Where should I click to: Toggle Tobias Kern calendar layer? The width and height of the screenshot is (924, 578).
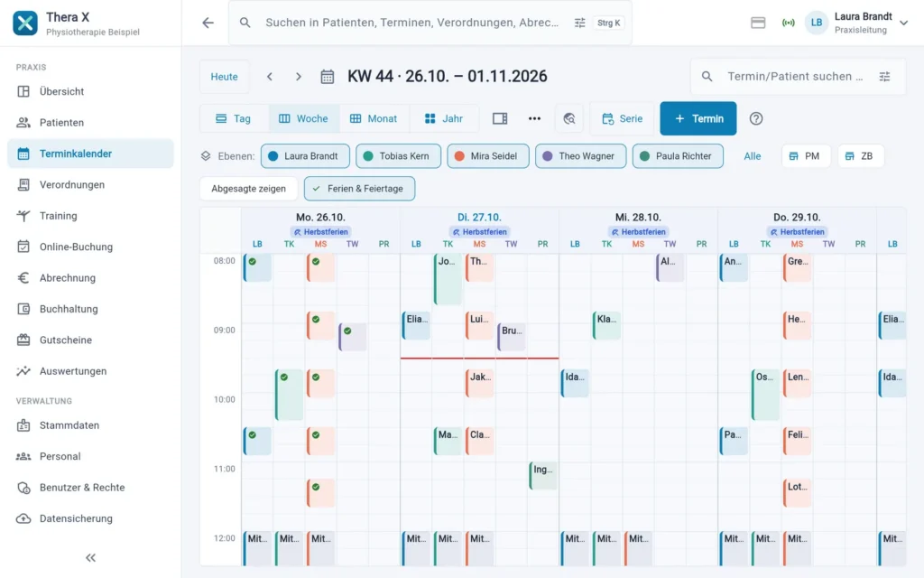click(398, 156)
